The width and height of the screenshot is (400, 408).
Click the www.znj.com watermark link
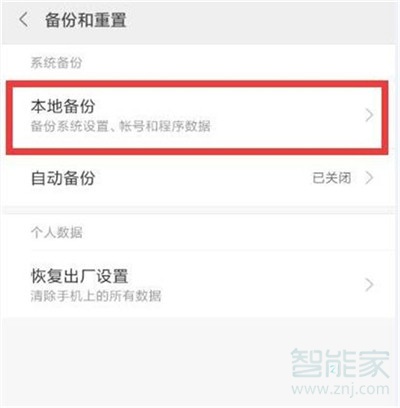[x=340, y=389]
